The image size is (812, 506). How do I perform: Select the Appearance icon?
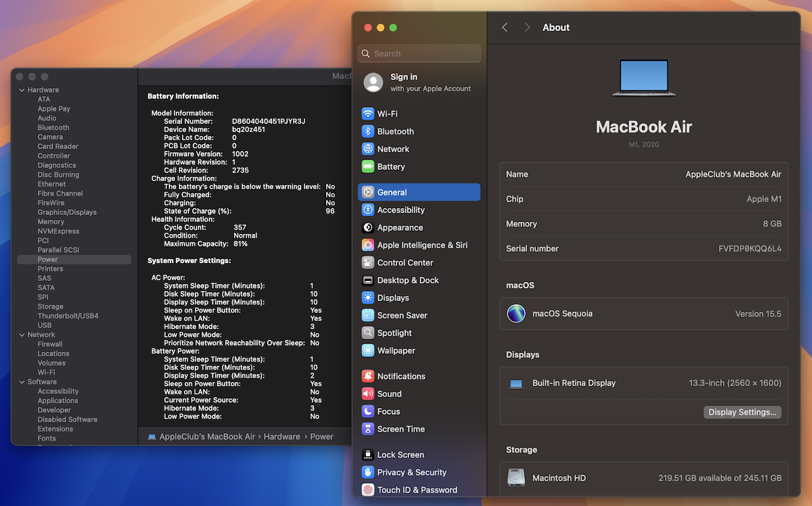tap(368, 228)
